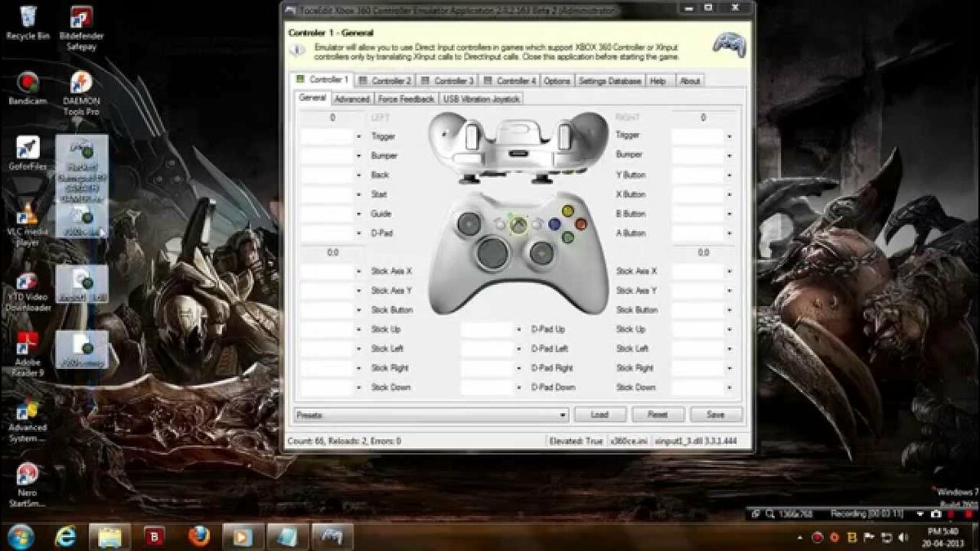Click the gamepad icon in emulator header
980x551 pixels.
[728, 43]
